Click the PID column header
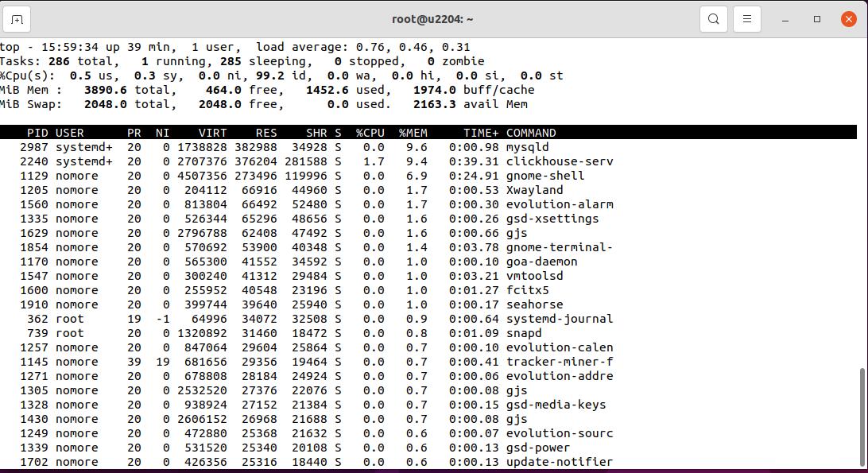 (37, 133)
